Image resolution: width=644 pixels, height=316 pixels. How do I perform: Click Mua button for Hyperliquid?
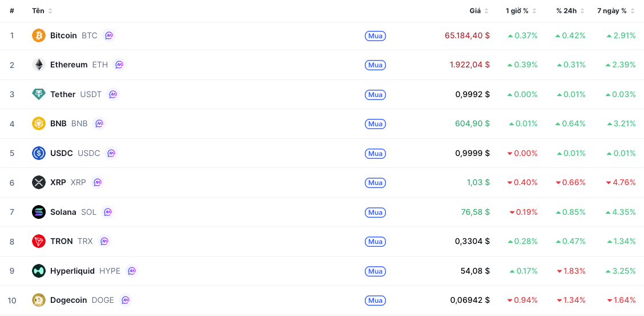coord(376,271)
